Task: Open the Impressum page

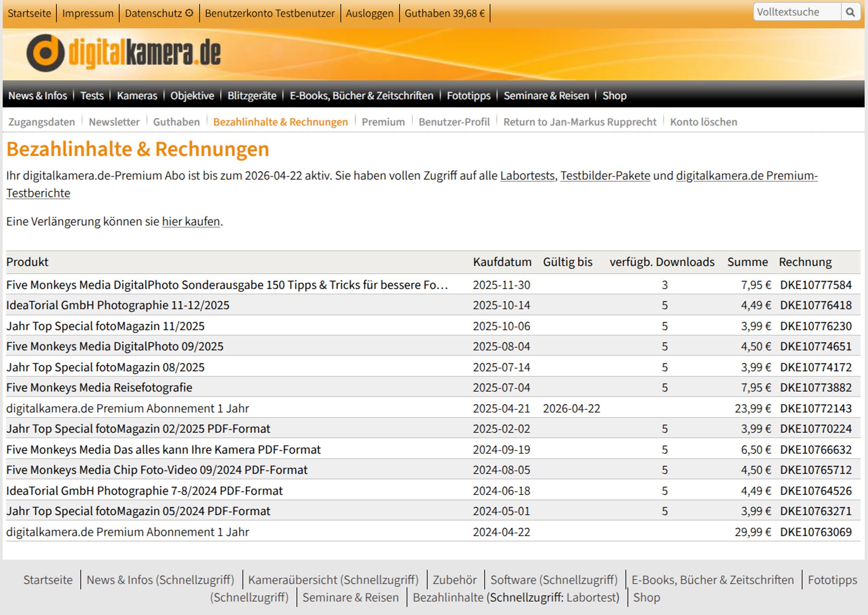Action: (x=88, y=13)
